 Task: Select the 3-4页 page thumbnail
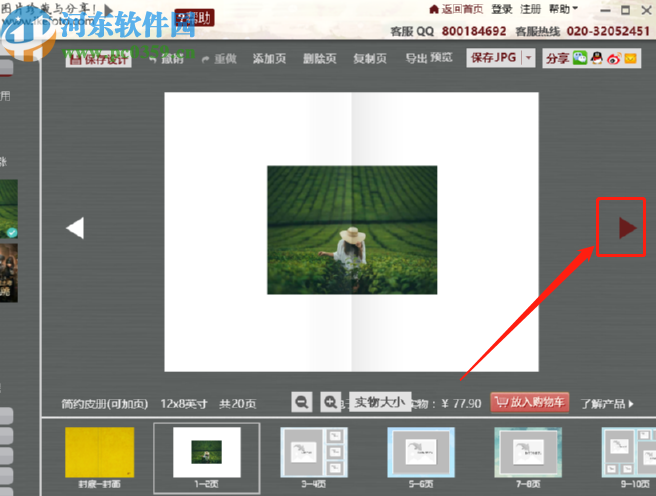pos(314,452)
